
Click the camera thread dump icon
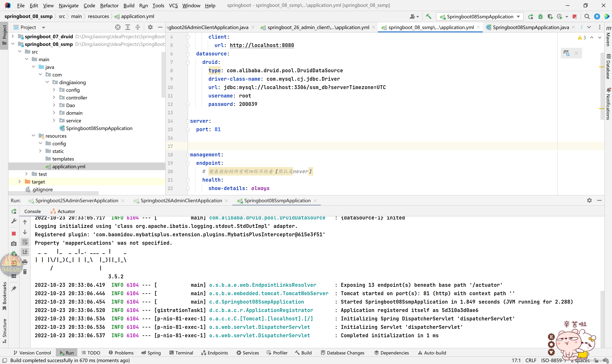14,244
